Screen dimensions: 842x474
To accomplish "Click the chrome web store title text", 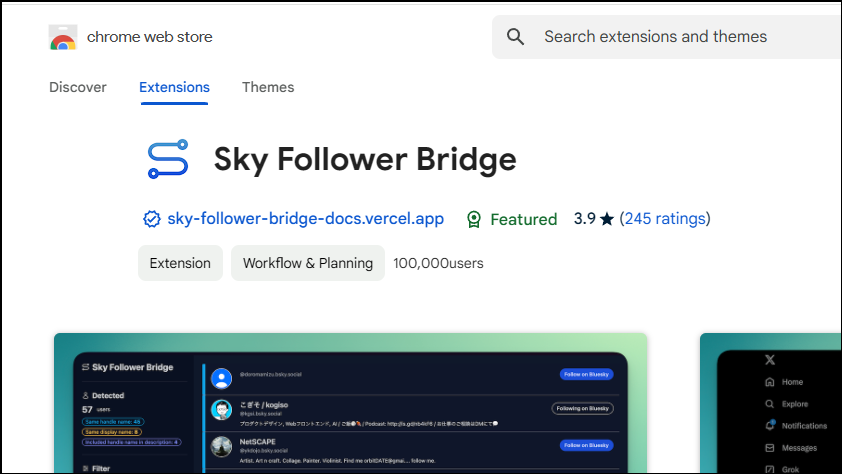I will [150, 37].
